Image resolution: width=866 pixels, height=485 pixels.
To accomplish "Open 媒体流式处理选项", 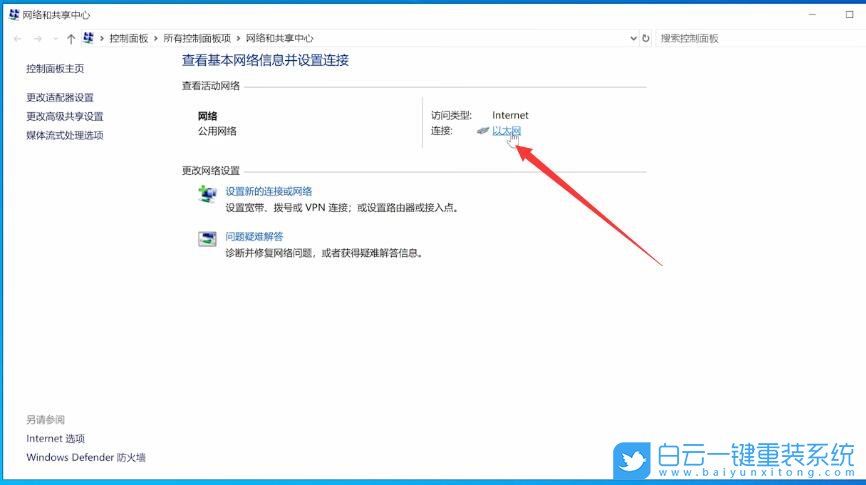I will click(x=65, y=135).
